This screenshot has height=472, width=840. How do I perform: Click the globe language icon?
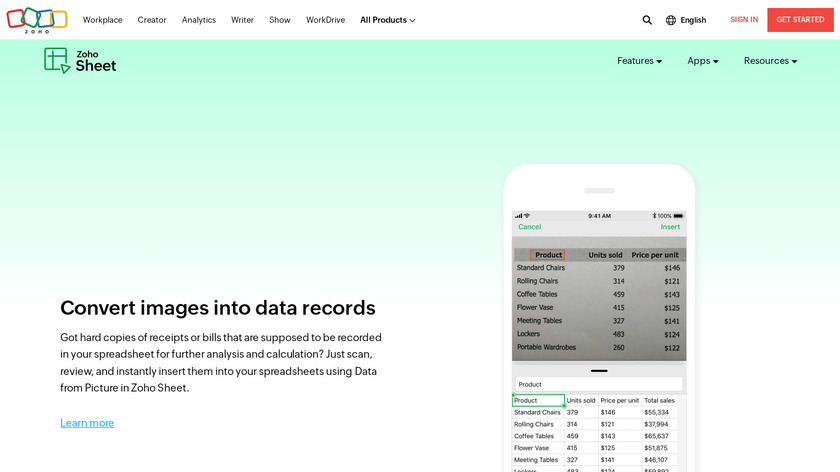(671, 20)
